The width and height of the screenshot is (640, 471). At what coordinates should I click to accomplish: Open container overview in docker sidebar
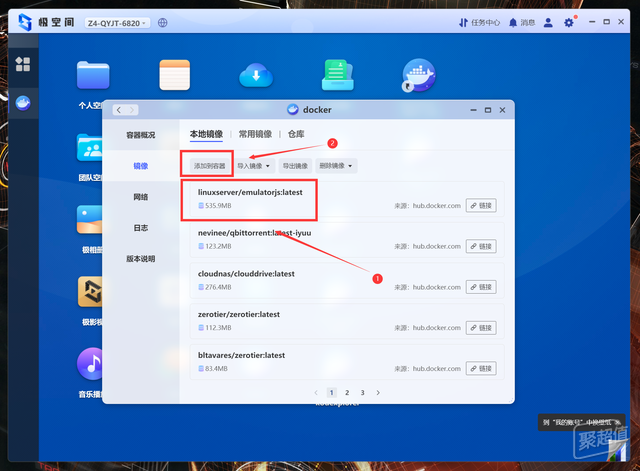pyautogui.click(x=140, y=135)
